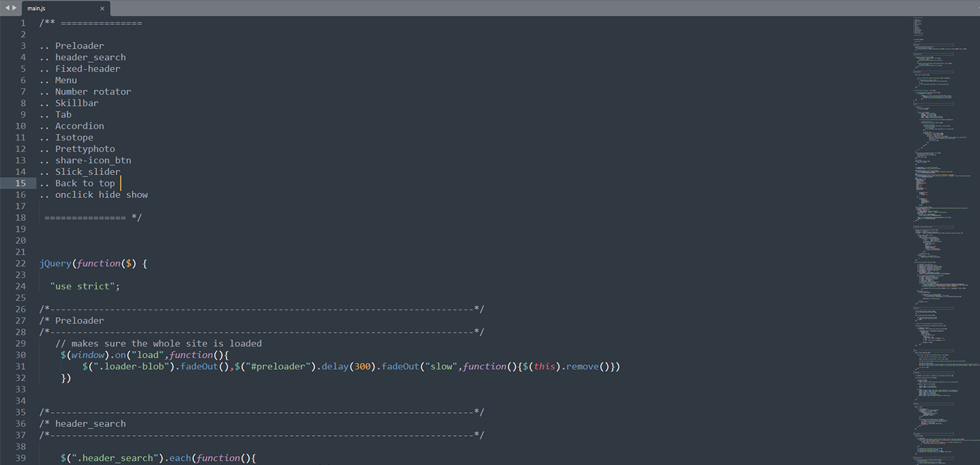Click the text '.. Preloader'
The width and height of the screenshot is (980, 465).
pos(72,46)
